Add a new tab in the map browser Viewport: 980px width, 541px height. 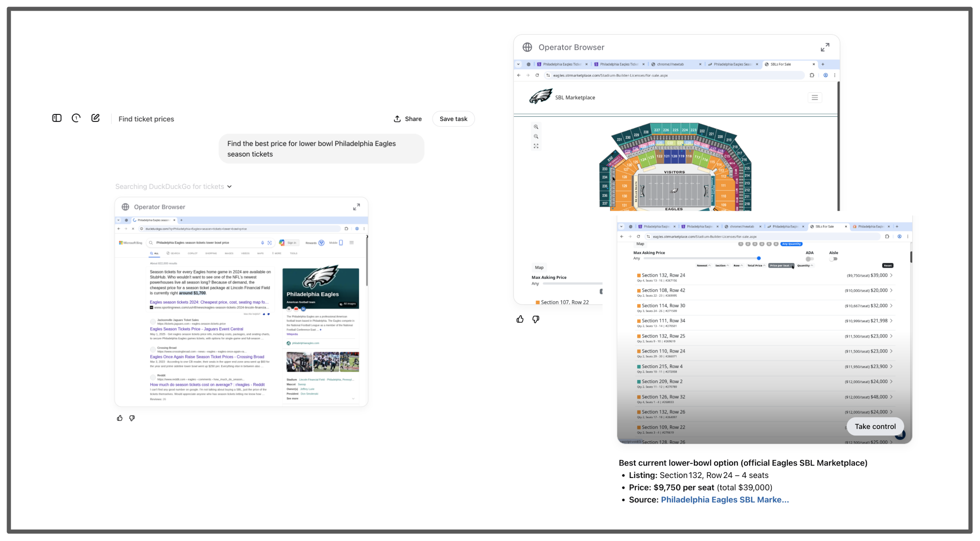(823, 64)
